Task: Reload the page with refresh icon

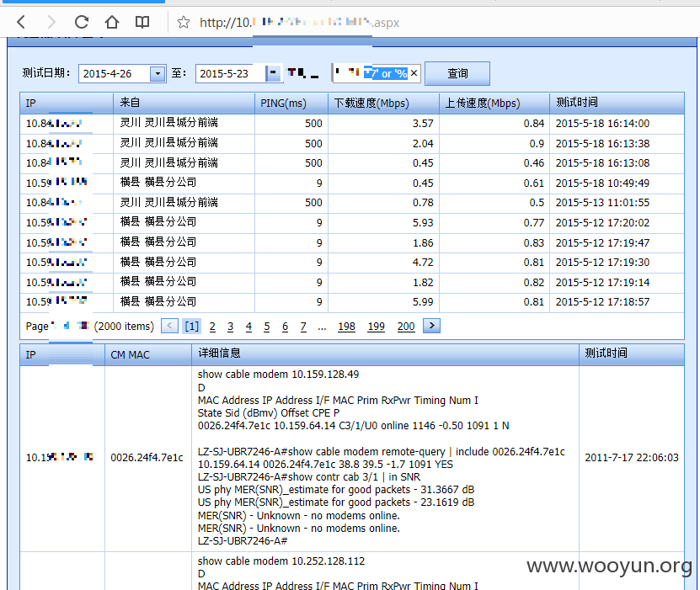Action: 82,22
